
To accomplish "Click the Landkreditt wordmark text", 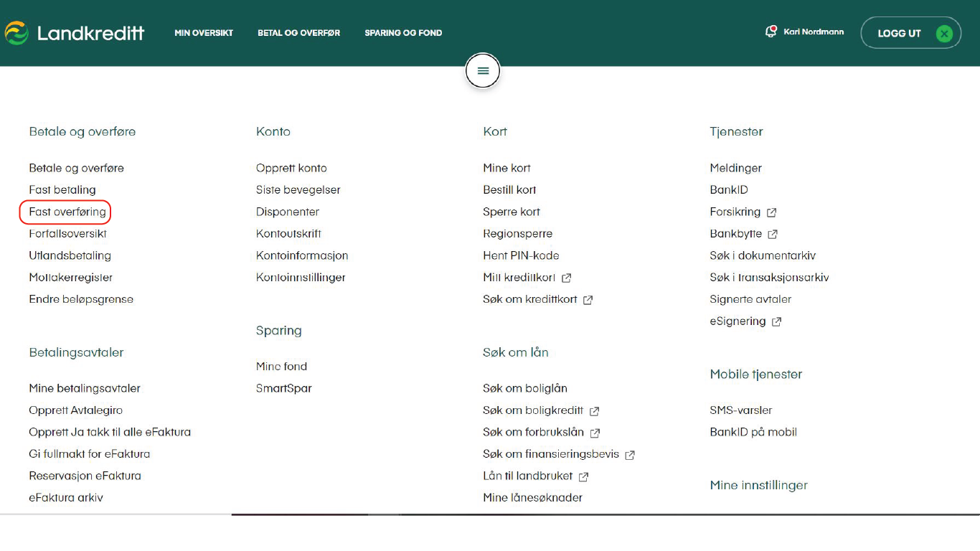I will [91, 33].
